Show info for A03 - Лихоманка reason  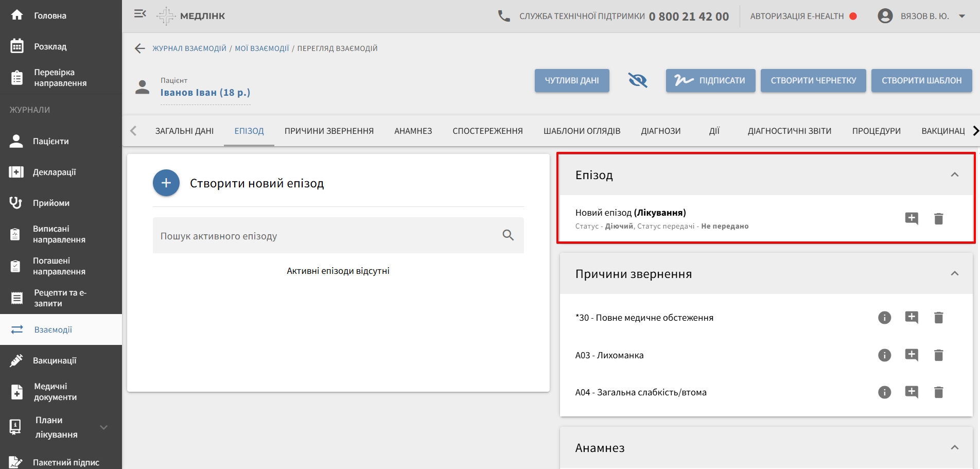[x=884, y=355]
